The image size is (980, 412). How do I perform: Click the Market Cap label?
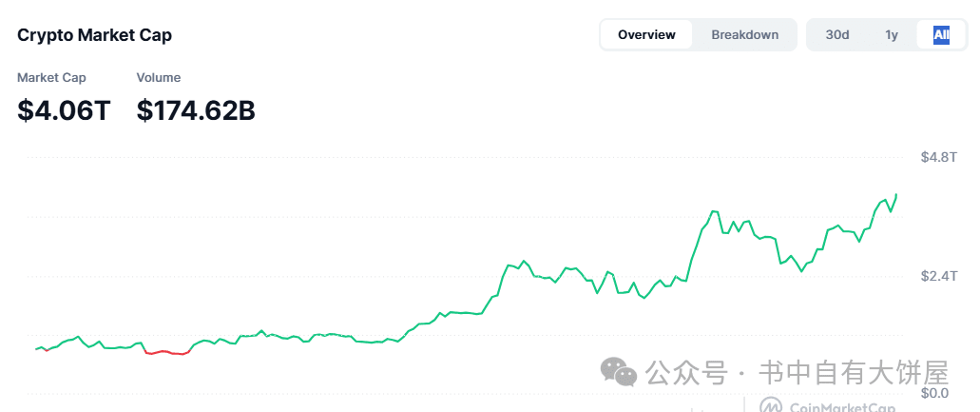(x=51, y=77)
